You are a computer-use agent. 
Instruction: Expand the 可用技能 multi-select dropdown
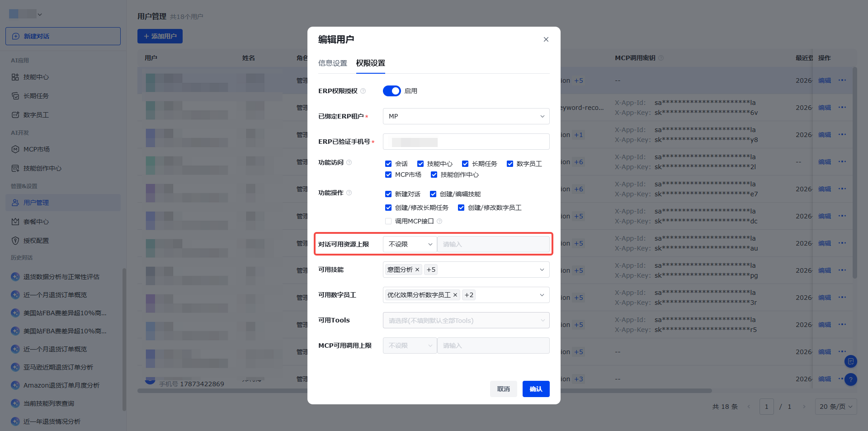click(466, 270)
